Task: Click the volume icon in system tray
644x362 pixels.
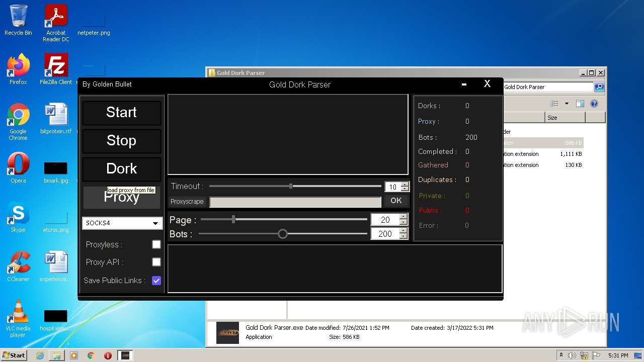Action: [x=572, y=355]
